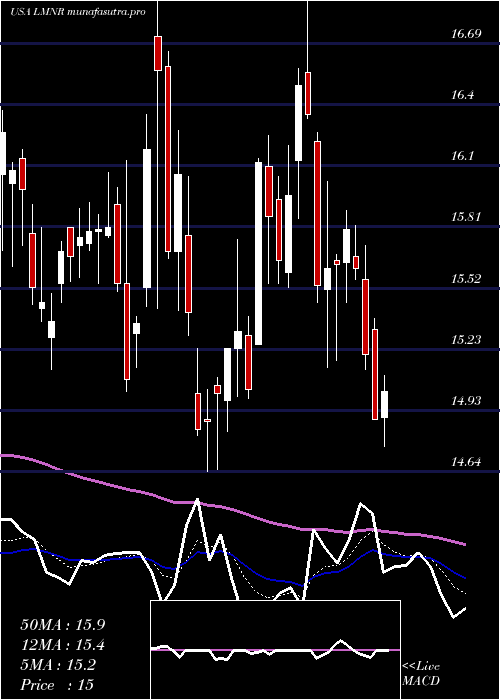Image resolution: width=500 pixels, height=700 pixels.
Task: Click the 15.81 price level label
Action: (x=466, y=217)
